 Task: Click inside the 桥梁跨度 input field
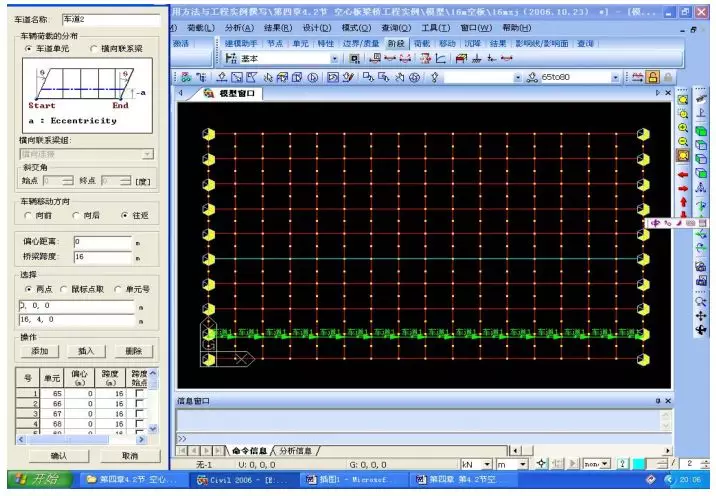point(100,257)
